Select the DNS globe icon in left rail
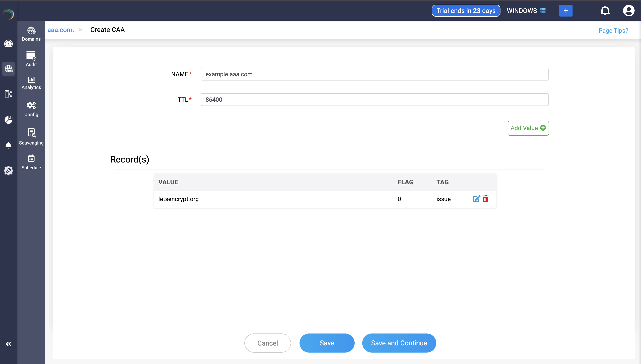The height and width of the screenshot is (364, 641). 8,69
